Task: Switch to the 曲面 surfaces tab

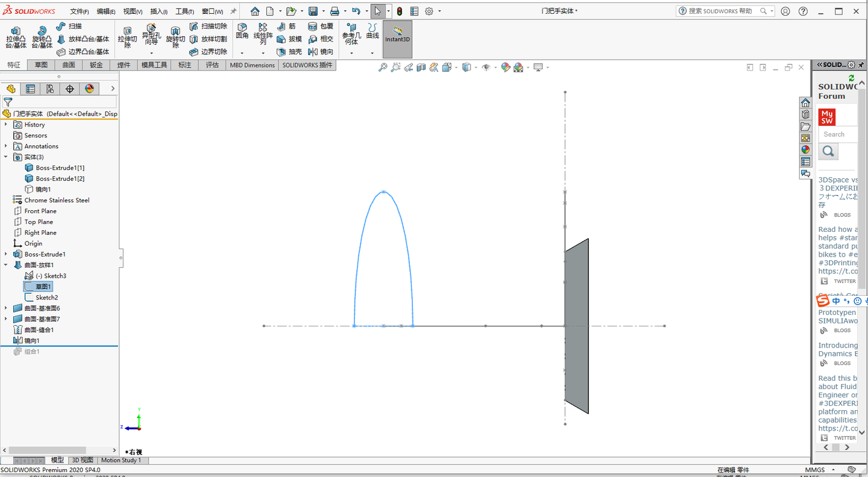Action: pos(69,65)
